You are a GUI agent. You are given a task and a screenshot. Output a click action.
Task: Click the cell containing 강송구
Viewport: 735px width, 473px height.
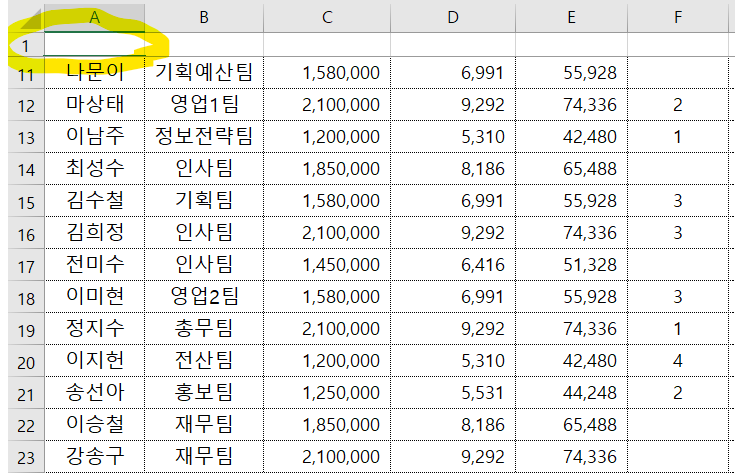pyautogui.click(x=94, y=456)
